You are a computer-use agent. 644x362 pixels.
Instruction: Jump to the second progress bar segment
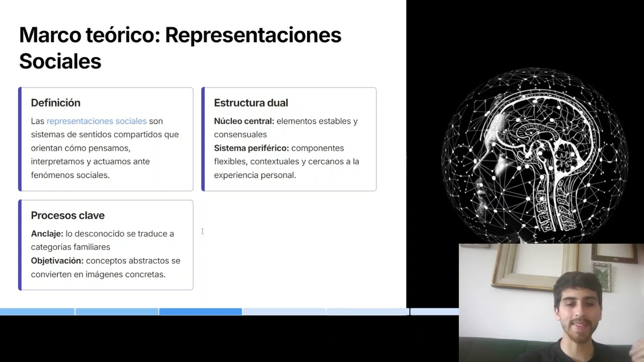pyautogui.click(x=117, y=312)
